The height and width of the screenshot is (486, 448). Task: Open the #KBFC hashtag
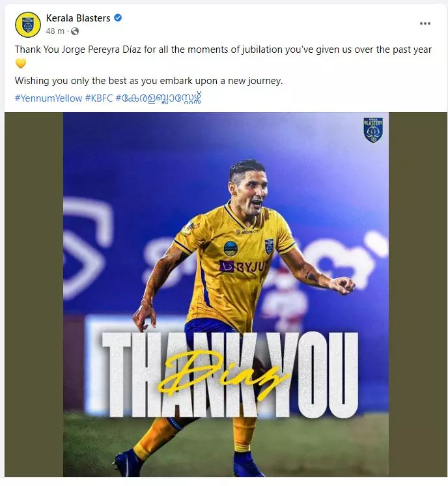(99, 98)
